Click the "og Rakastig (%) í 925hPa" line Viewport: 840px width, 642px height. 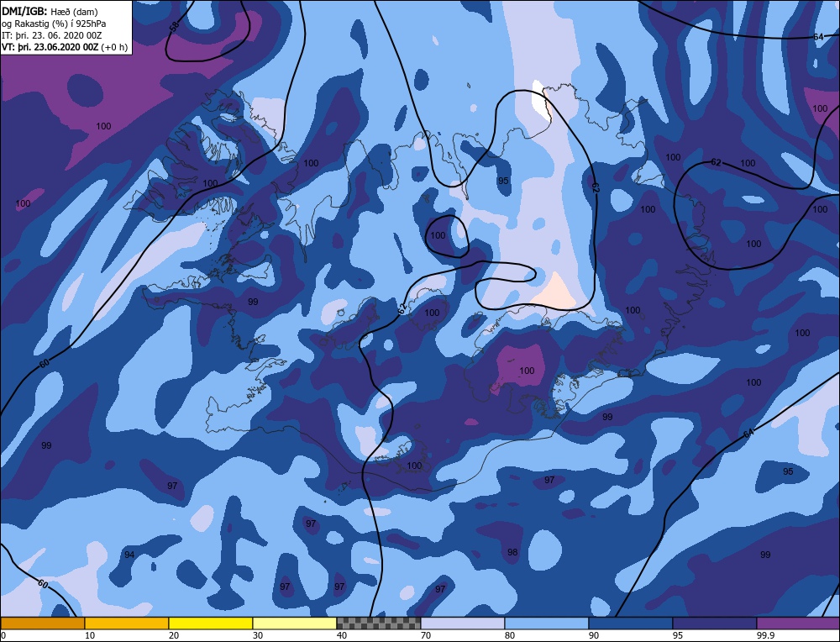point(54,24)
